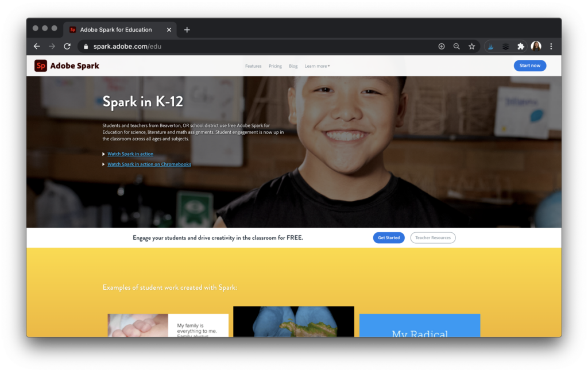The image size is (588, 372).
Task: Open the Chrome extensions puzzle icon
Action: [x=521, y=47]
